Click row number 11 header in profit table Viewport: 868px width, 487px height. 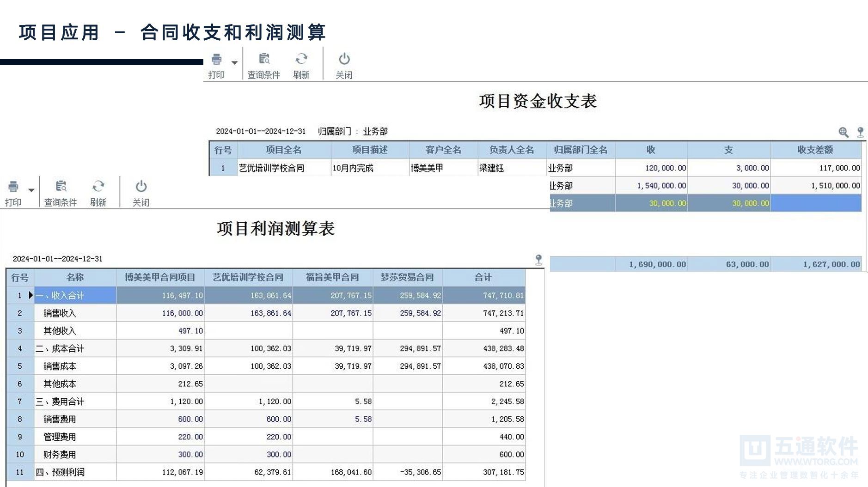pos(20,472)
